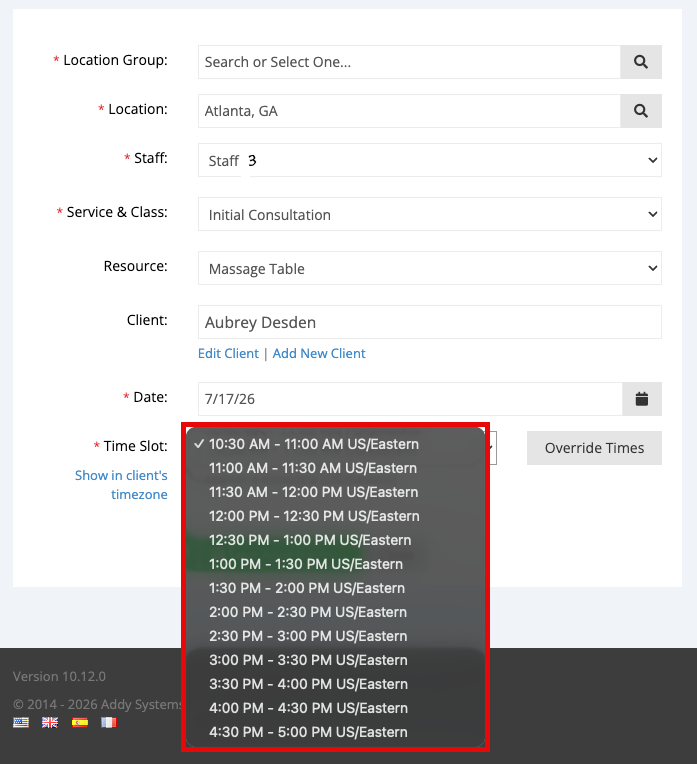Pick the 3:00 PM - 3:30 PM slot
The height and width of the screenshot is (764, 697).
coord(335,660)
